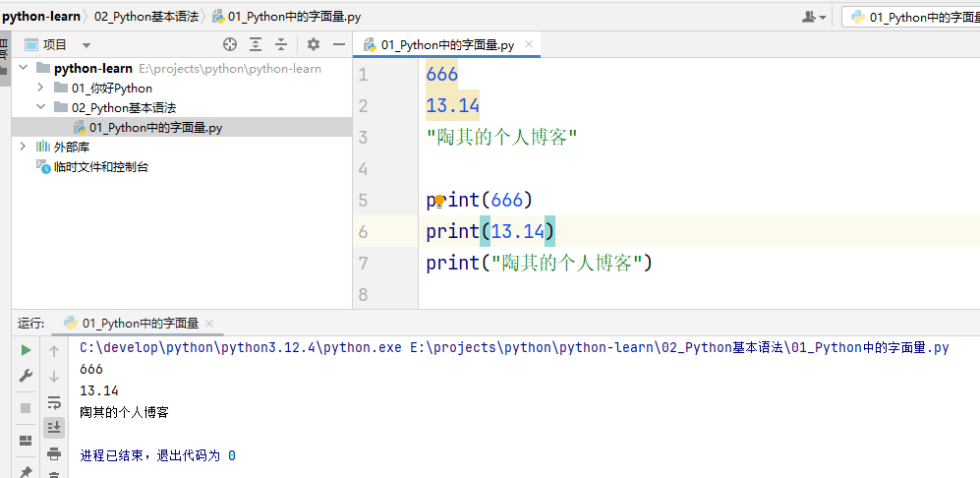980x478 pixels.
Task: Close the 01_Python中的字面量 run tab
Action: [x=209, y=324]
